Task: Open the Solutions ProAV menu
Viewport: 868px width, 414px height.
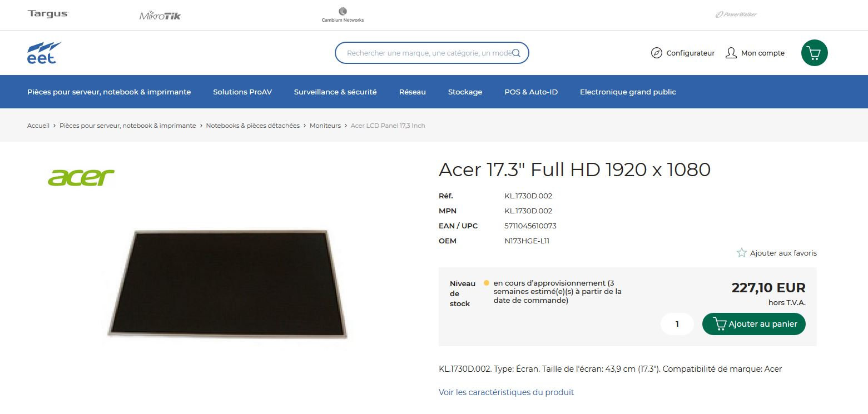Action: 242,92
